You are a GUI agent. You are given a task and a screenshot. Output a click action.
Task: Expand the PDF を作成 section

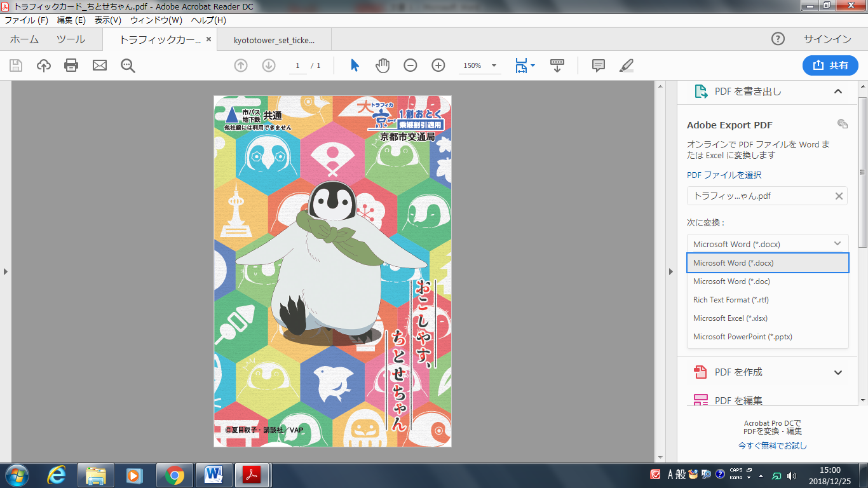838,372
